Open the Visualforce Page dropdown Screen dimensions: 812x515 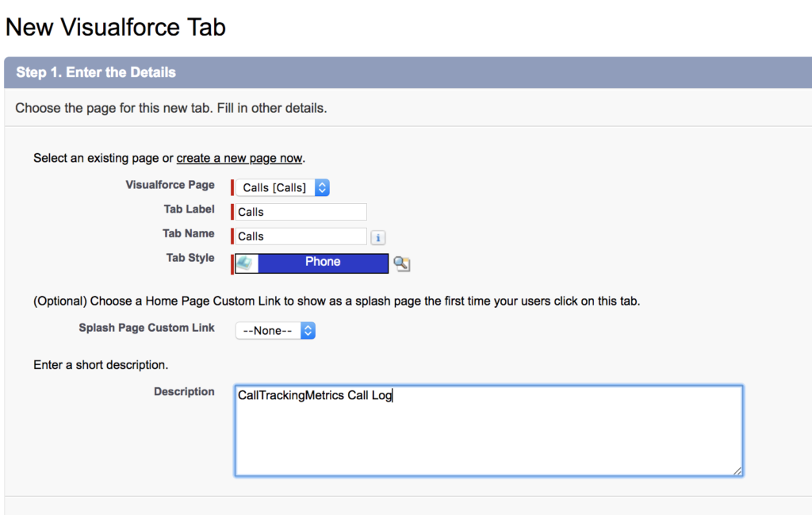pos(282,187)
